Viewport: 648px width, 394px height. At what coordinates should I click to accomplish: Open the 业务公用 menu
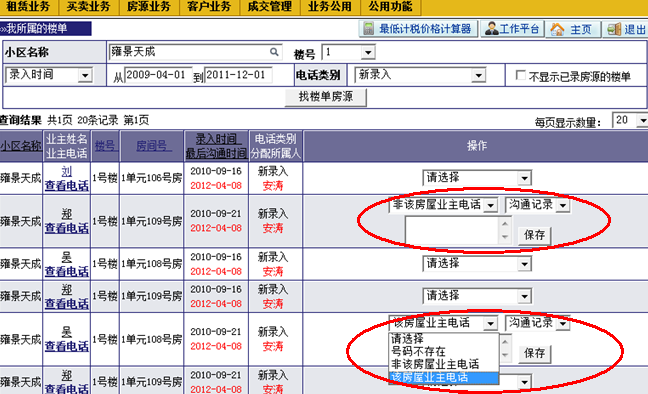pyautogui.click(x=330, y=7)
